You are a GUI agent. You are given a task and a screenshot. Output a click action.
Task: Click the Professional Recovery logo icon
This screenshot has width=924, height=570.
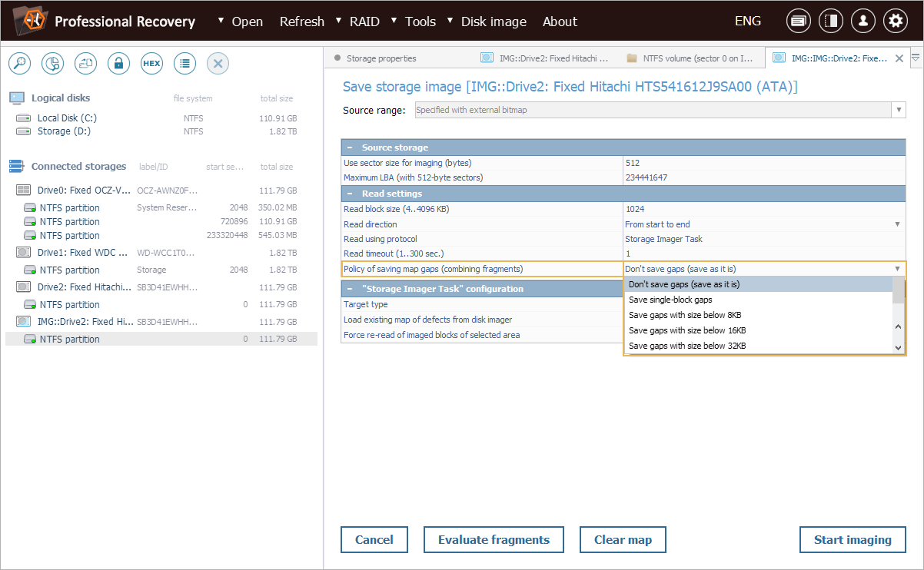click(28, 21)
